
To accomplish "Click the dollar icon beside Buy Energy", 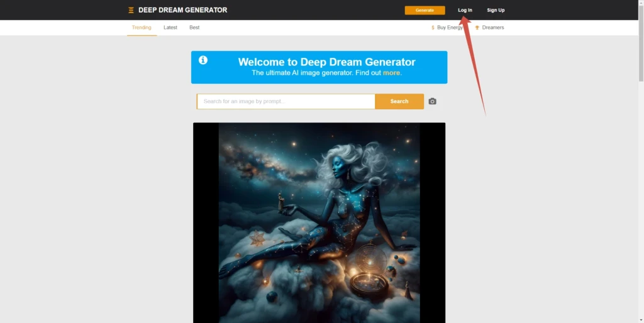I will 433,28.
